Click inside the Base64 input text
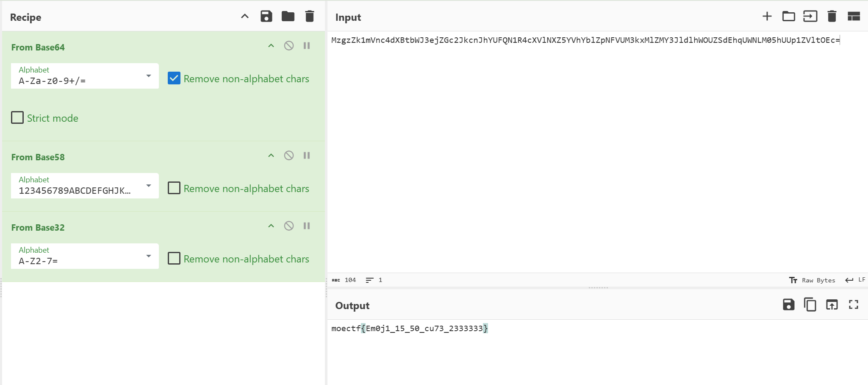This screenshot has width=868, height=385. pos(585,40)
